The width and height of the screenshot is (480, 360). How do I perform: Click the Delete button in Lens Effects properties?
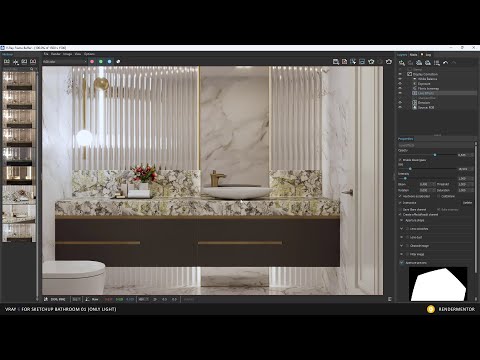coord(467,203)
